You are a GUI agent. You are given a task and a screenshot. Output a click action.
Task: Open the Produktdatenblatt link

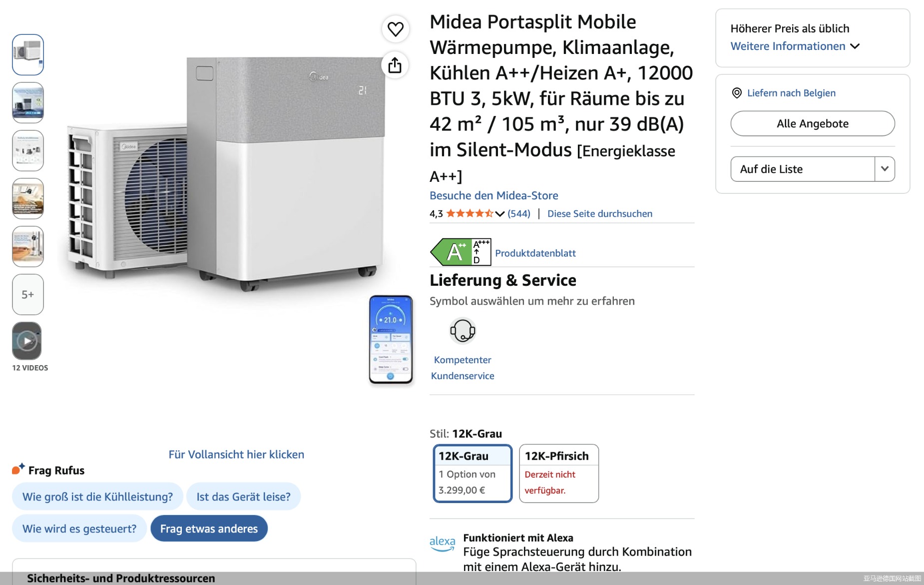(535, 253)
